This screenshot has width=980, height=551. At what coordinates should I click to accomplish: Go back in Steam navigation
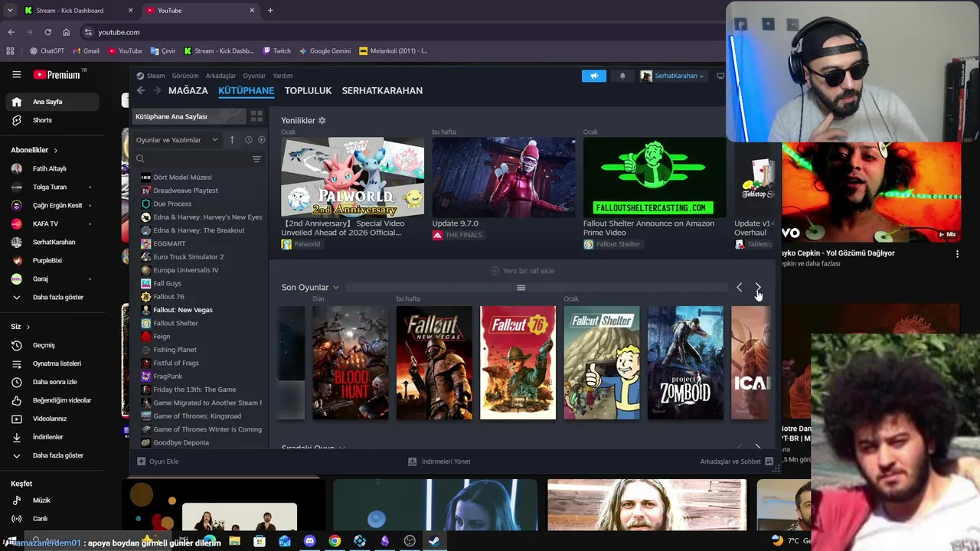(141, 90)
